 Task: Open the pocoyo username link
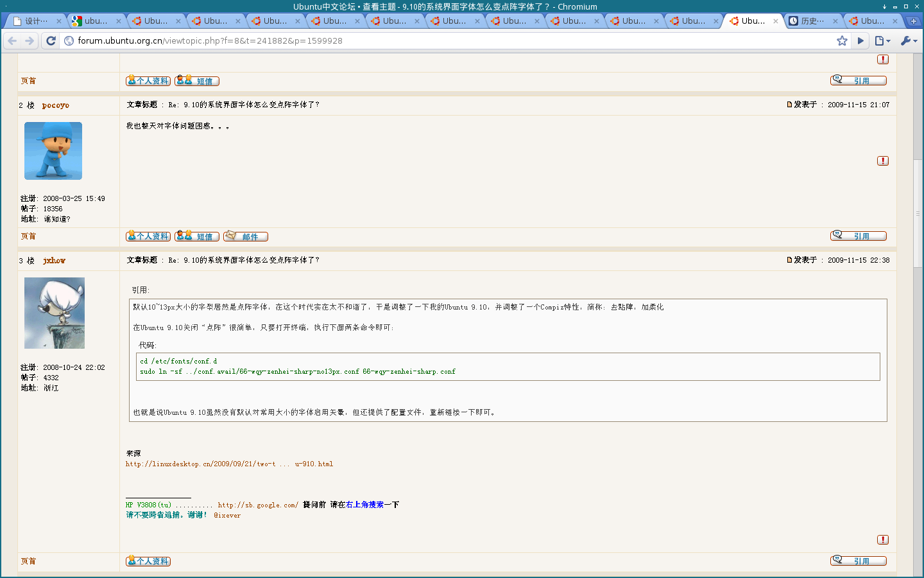[56, 105]
